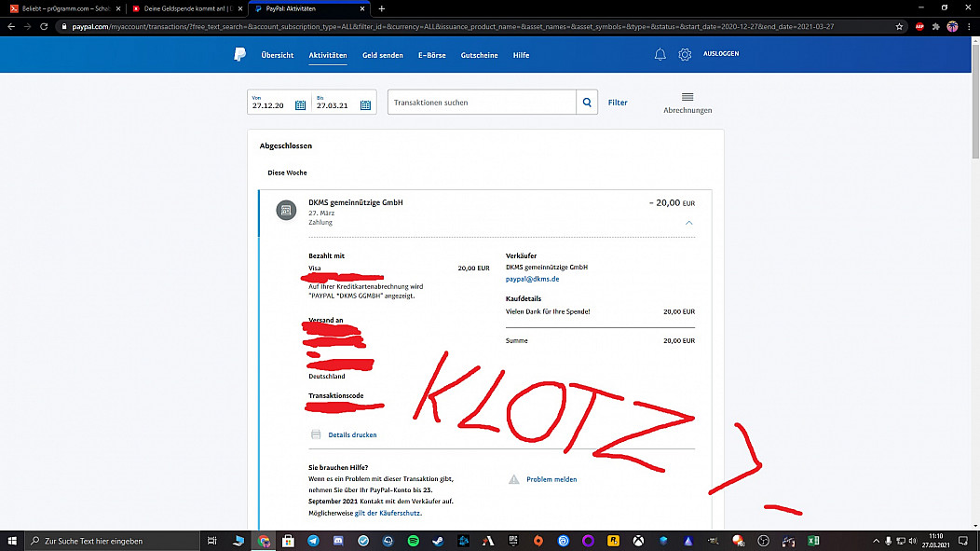Click the printer icon beside Details drucken

click(x=316, y=434)
